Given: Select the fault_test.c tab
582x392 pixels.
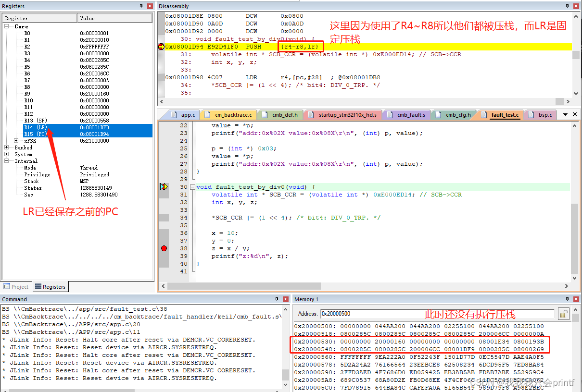Looking at the screenshot, I should pyautogui.click(x=500, y=115).
